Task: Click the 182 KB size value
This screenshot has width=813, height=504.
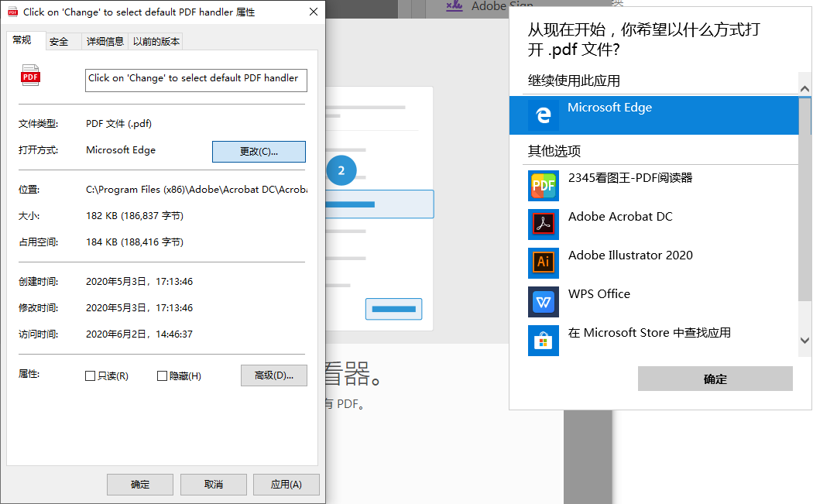Action: tap(135, 216)
